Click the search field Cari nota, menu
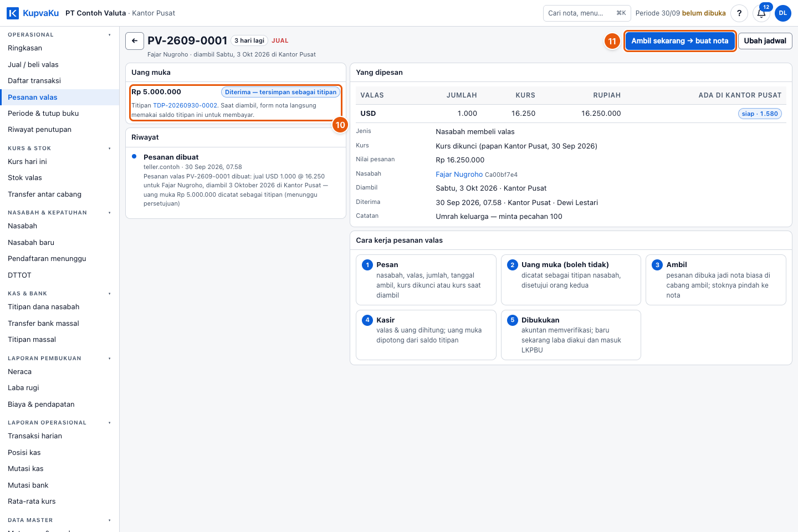This screenshot has height=532, width=798. 587,13
